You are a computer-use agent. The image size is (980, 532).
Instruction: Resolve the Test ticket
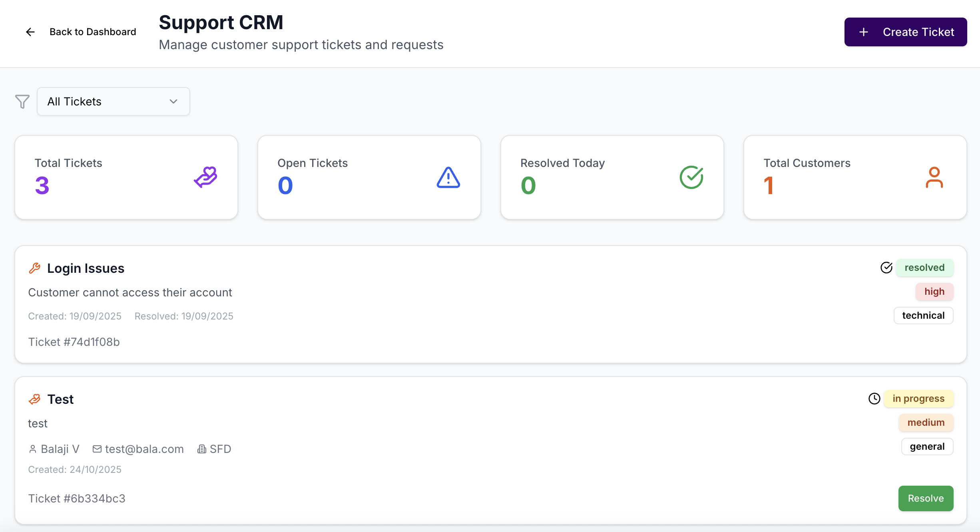click(926, 498)
